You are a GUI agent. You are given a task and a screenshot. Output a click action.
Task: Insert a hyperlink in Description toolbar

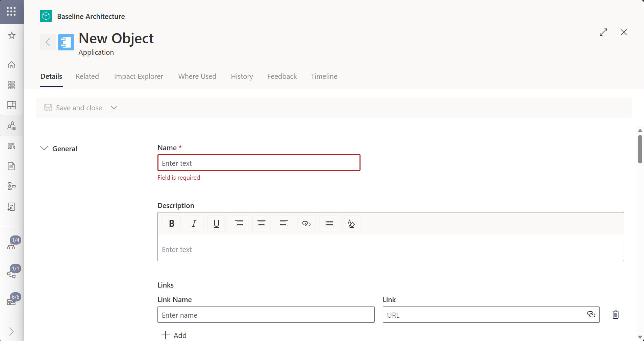point(306,224)
